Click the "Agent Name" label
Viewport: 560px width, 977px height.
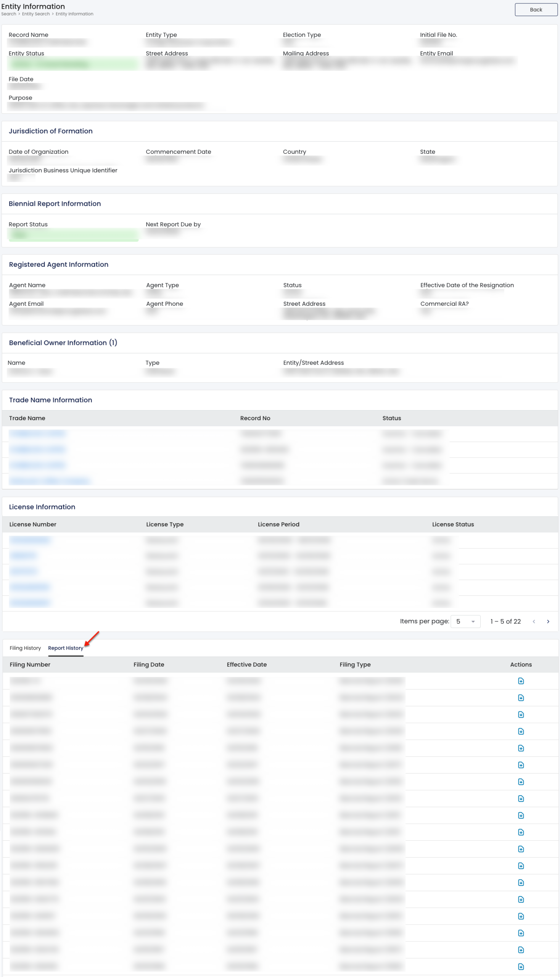(x=27, y=285)
